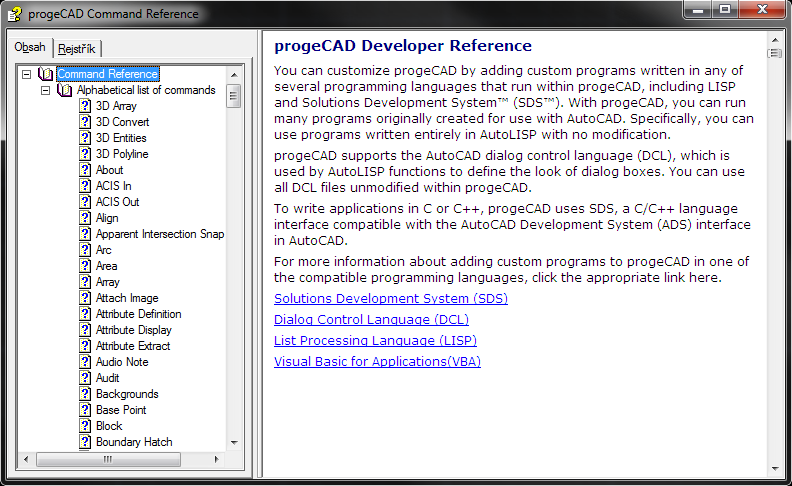Click the topic icon next to 3D Polyline
This screenshot has height=486, width=792.
[85, 154]
